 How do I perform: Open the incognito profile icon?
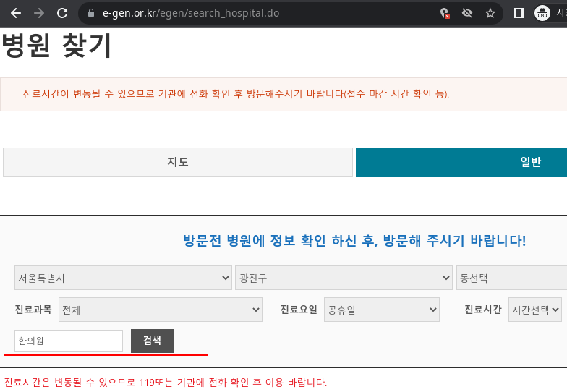(x=542, y=13)
